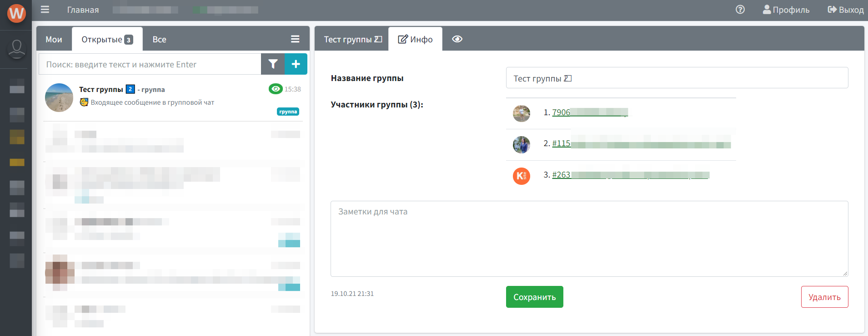
Task: Switch to the Все tab
Action: [159, 40]
